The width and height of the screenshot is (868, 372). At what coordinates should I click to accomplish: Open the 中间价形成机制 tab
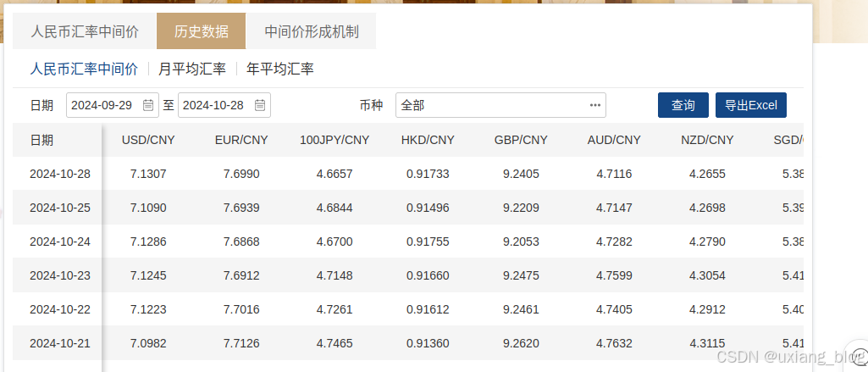point(311,31)
